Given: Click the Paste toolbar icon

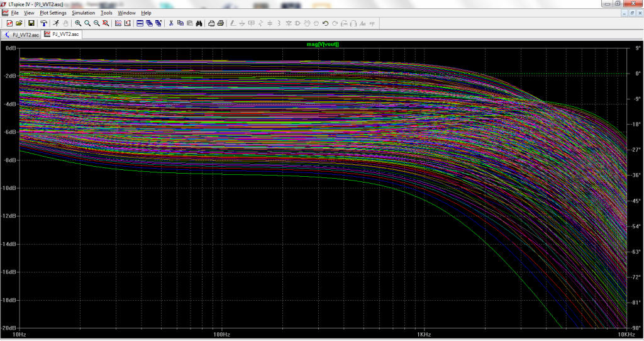Looking at the screenshot, I should pyautogui.click(x=190, y=23).
